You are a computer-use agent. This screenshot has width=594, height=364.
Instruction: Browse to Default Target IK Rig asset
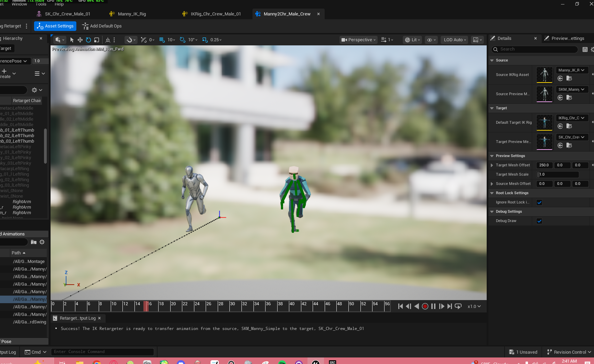[569, 126]
